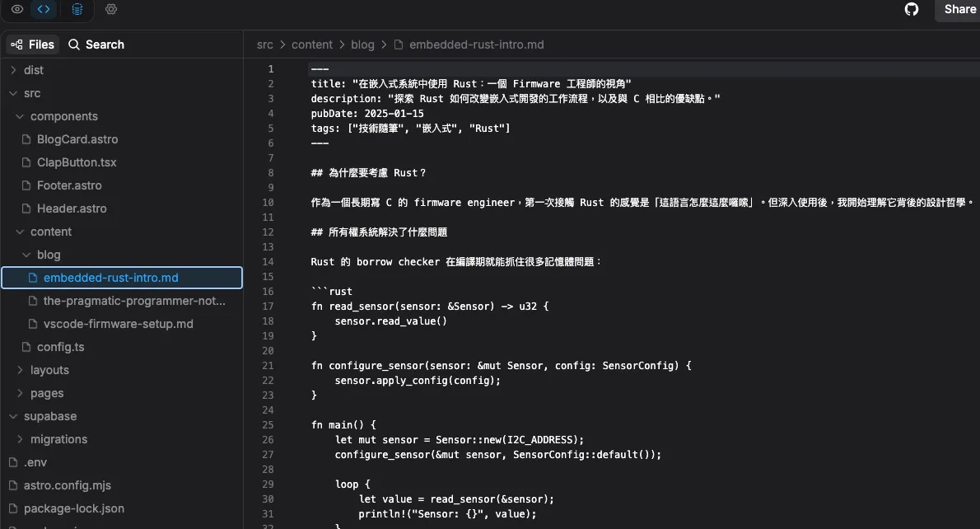Click the ```rust code fence line
Viewport: 980px width, 529px height.
(332, 292)
